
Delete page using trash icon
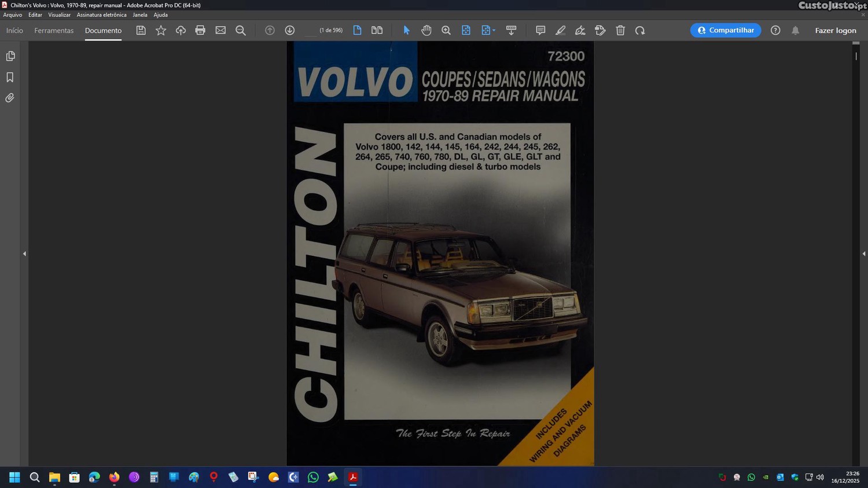(620, 30)
